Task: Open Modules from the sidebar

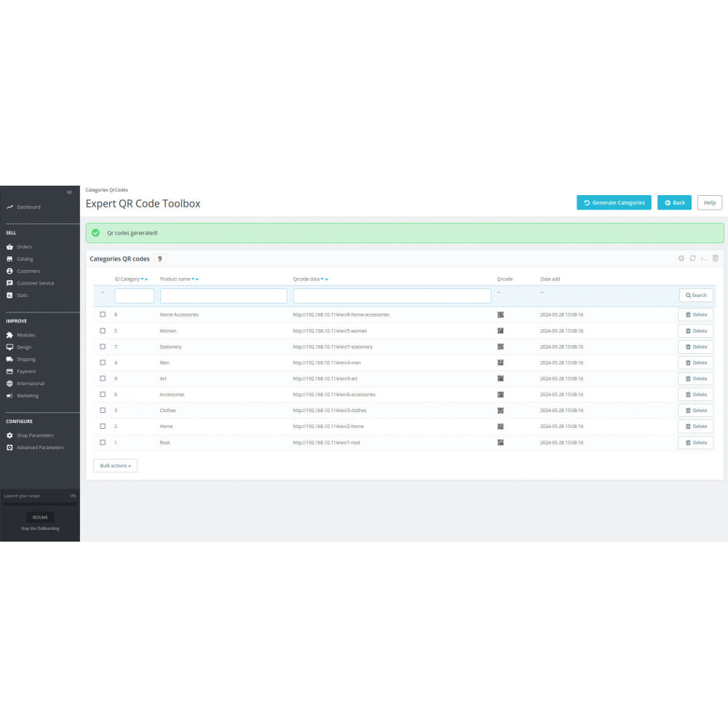Action: [x=26, y=335]
